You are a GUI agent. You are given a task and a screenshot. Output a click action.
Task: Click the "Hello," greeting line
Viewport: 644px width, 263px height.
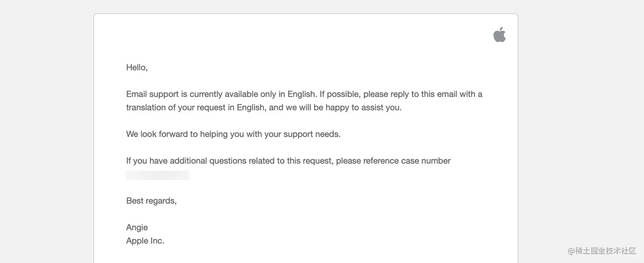(137, 67)
